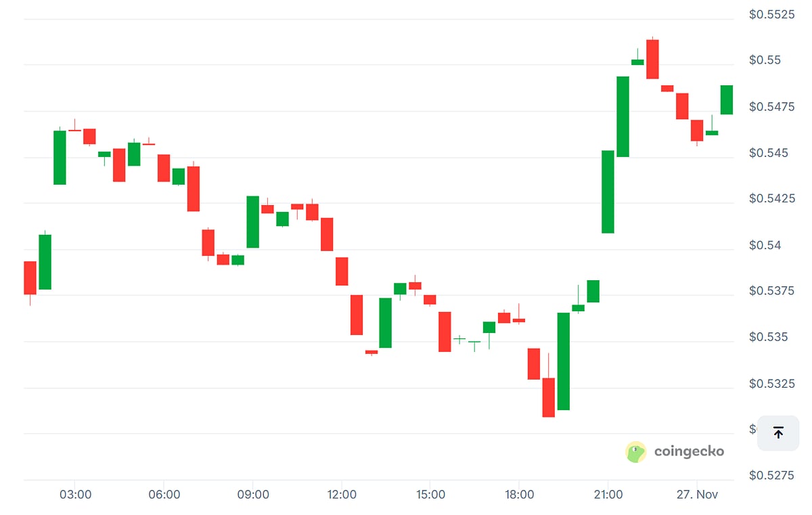Click the 27. Nov date axis label
The width and height of the screenshot is (812, 515).
coord(697,495)
